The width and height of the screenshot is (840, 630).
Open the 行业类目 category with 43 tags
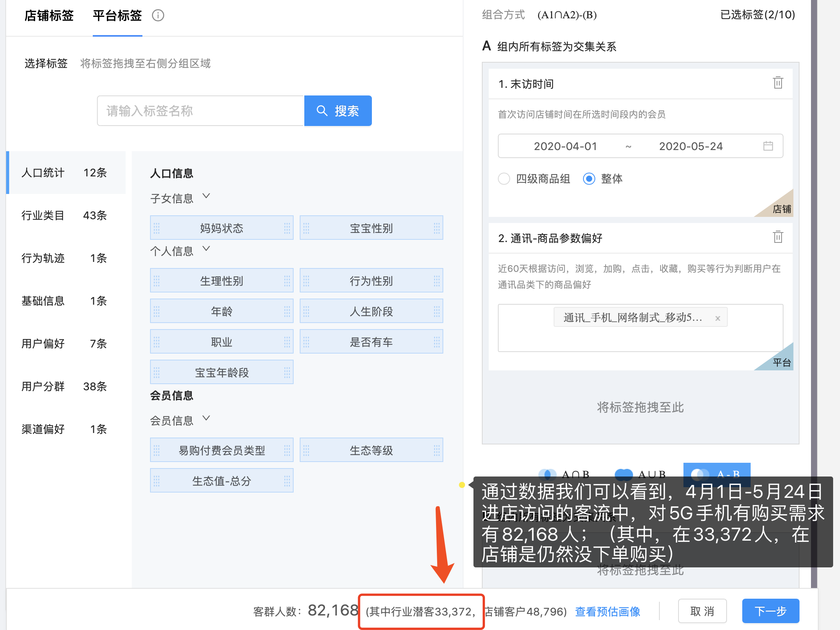coord(64,216)
